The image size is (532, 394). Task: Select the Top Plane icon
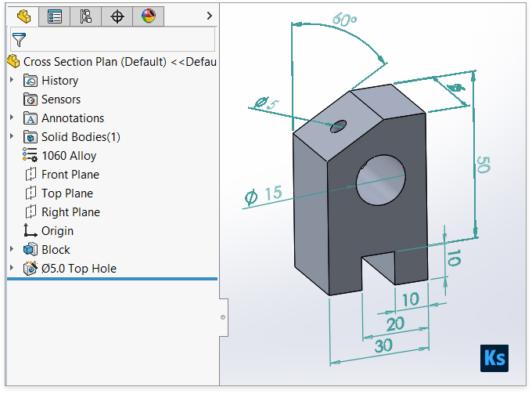pyautogui.click(x=31, y=193)
